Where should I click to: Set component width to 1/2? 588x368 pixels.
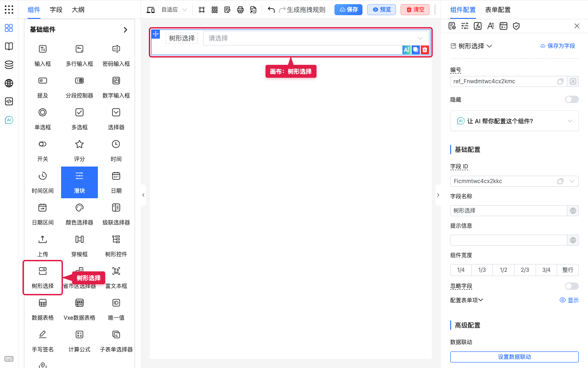[503, 270]
